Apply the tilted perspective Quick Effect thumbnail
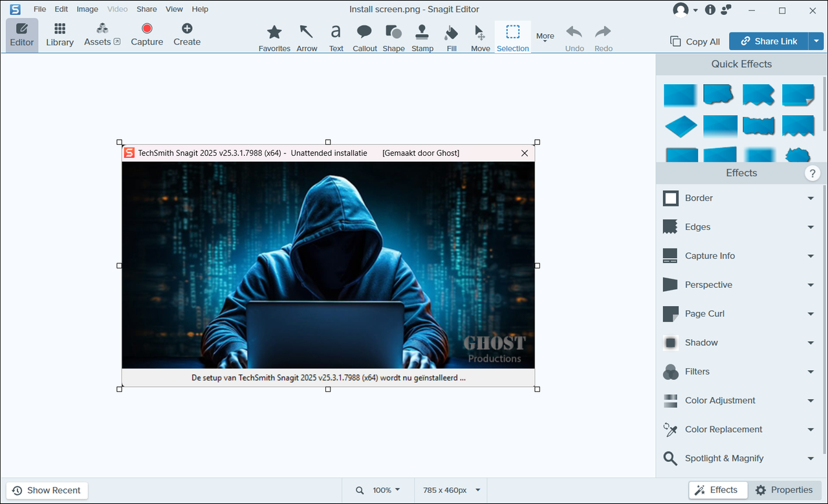This screenshot has height=504, width=828. pos(681,126)
